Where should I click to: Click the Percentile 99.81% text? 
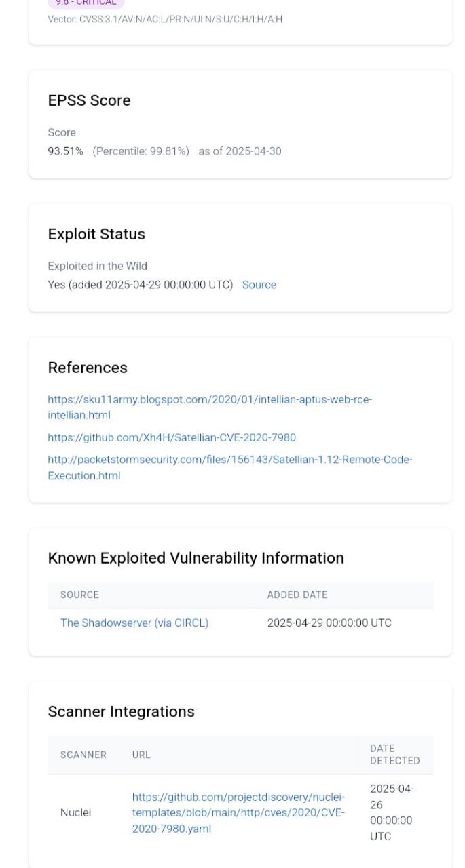point(141,151)
